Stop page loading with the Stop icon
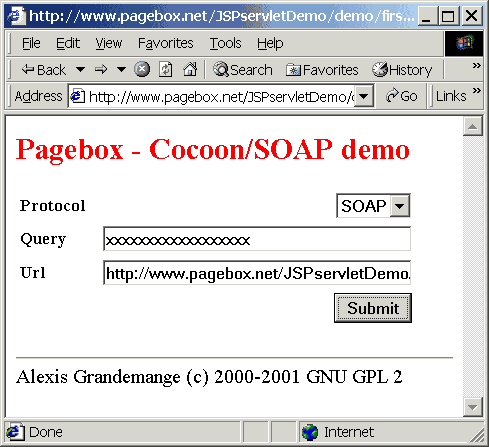 tap(142, 70)
